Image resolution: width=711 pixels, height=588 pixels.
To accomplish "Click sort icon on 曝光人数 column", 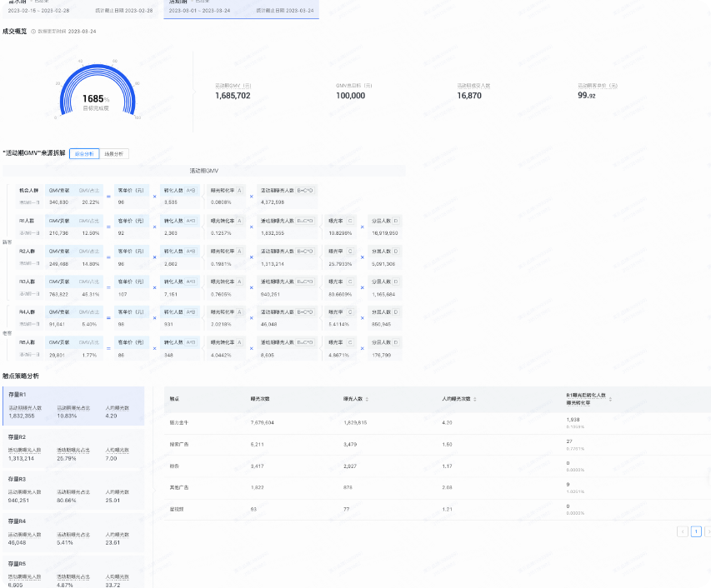I will coord(368,400).
